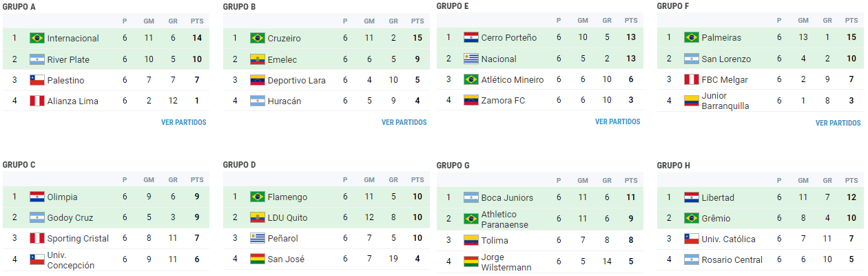Select the Flamengo team name
This screenshot has width=868, height=276.
[x=287, y=197]
